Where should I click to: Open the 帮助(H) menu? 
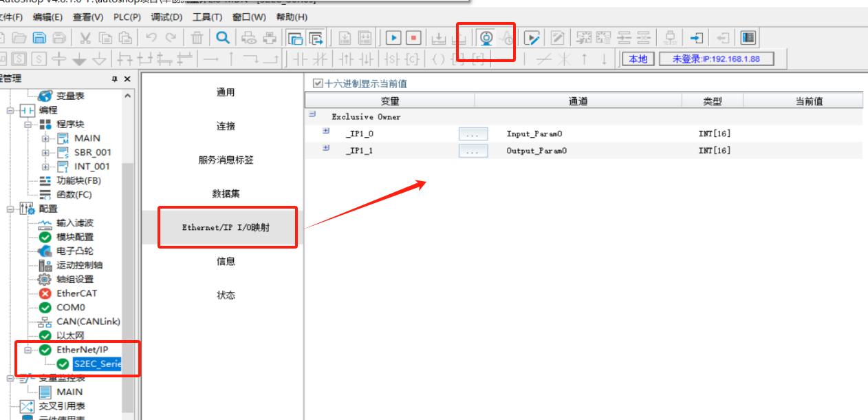pos(291,17)
